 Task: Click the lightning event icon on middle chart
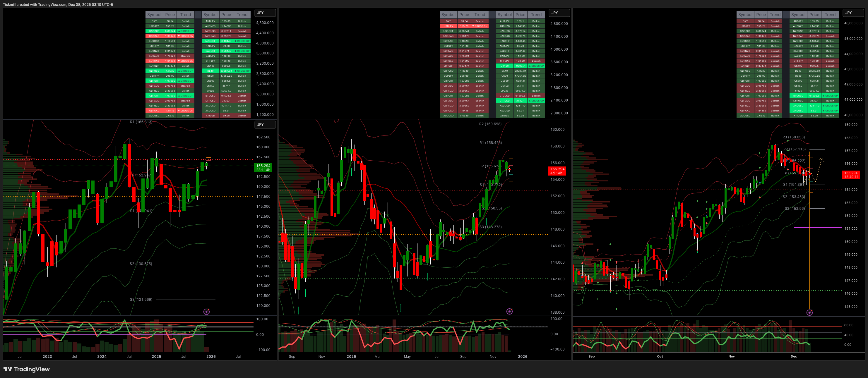tap(509, 311)
